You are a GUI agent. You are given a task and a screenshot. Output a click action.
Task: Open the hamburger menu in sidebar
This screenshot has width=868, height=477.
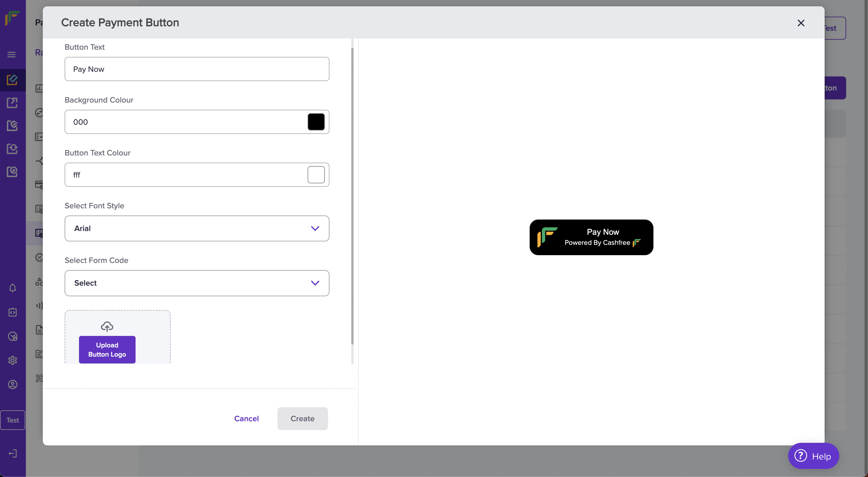click(x=11, y=54)
